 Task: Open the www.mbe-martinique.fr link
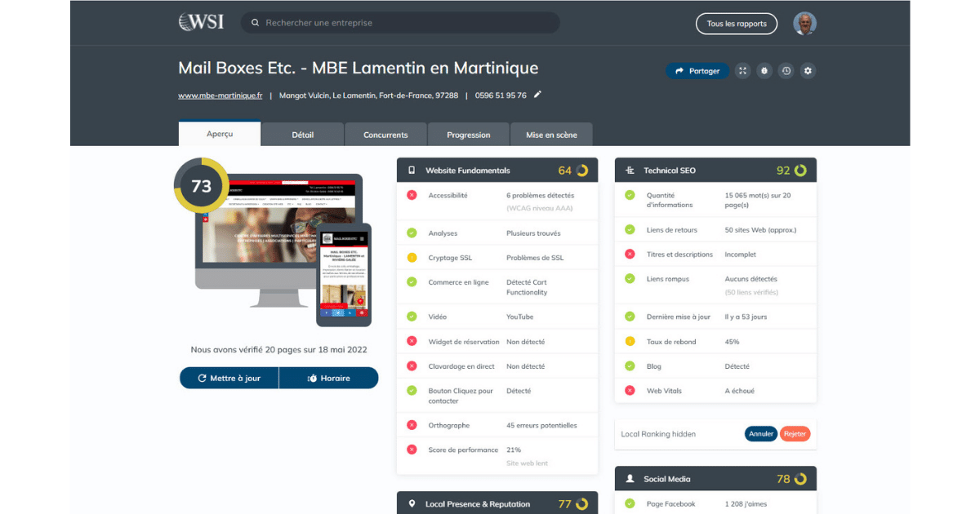220,95
